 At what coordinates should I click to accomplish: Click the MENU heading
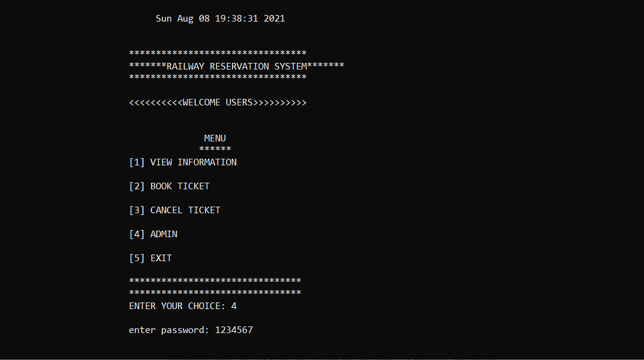click(x=215, y=138)
